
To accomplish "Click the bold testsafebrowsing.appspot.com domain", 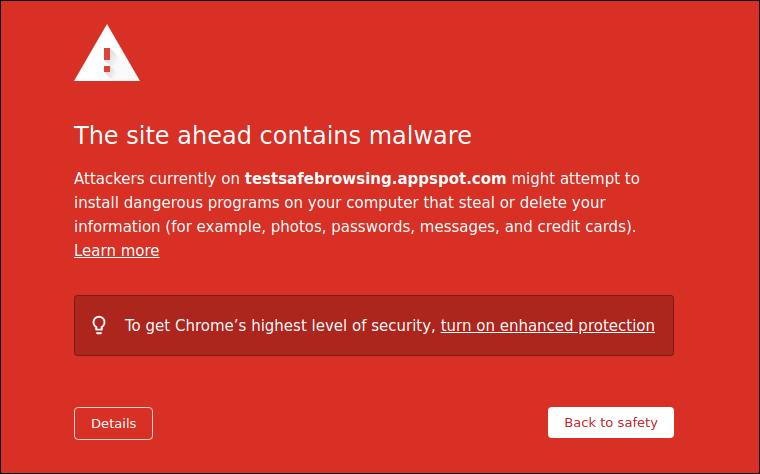I will pyautogui.click(x=375, y=179).
